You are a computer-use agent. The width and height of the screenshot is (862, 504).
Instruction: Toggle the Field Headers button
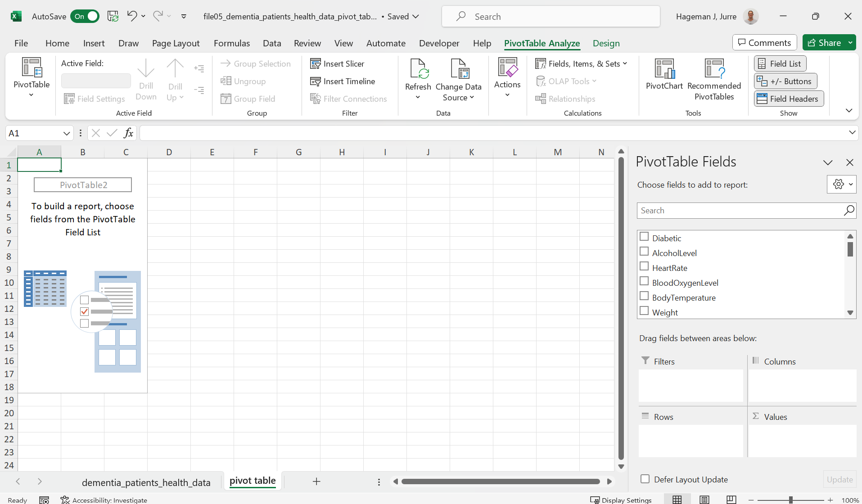tap(788, 99)
